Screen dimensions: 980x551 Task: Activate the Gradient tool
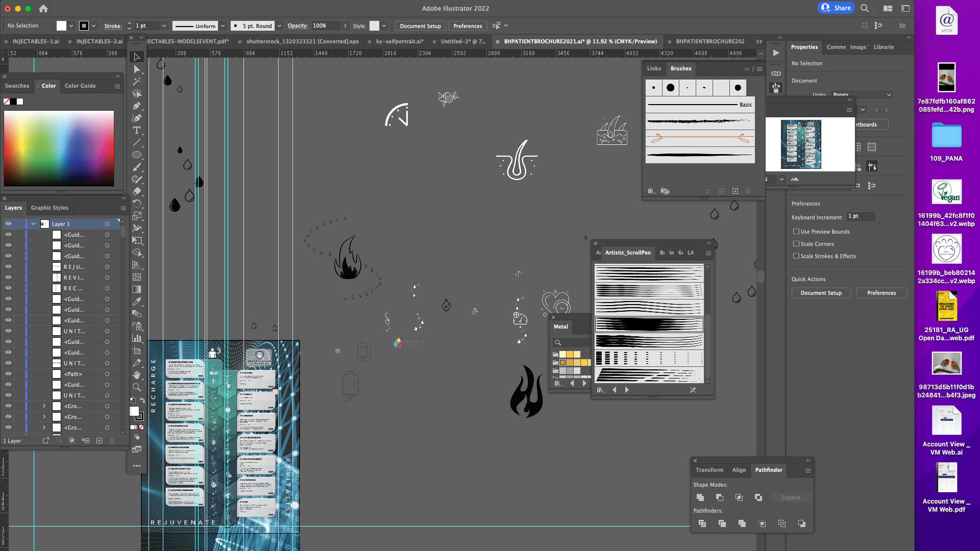(137, 289)
